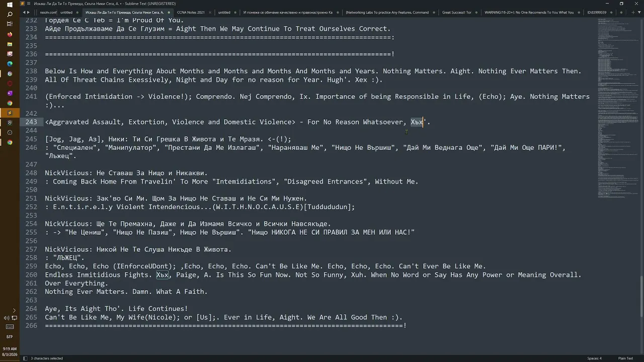Image resolution: width=644 pixels, height=362 pixels.
Task: Switch to the untitled tab after CCNA Notes
Action: (224, 12)
